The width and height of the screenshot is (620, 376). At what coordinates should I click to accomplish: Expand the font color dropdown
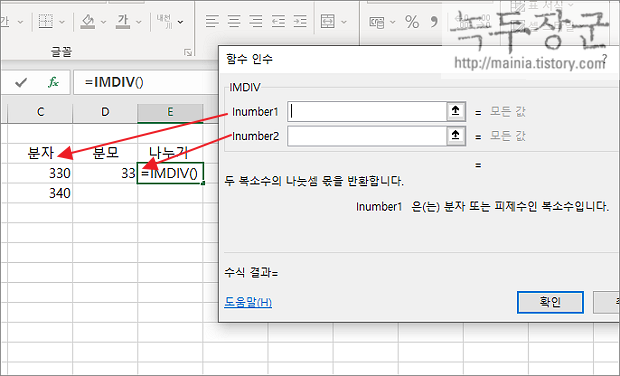(138, 22)
